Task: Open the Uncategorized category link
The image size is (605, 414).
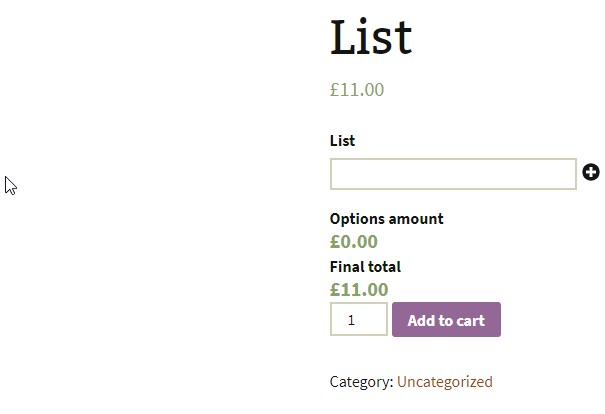Action: click(444, 382)
